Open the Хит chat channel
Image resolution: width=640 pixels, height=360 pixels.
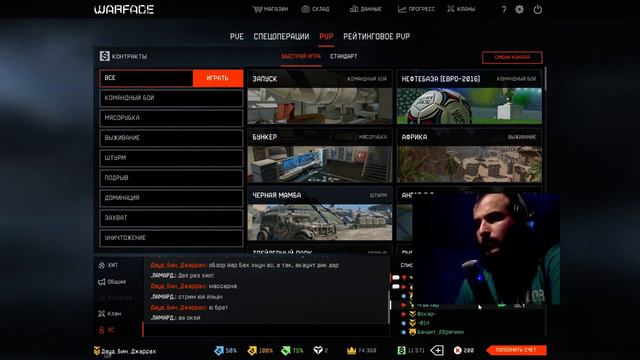(x=109, y=265)
